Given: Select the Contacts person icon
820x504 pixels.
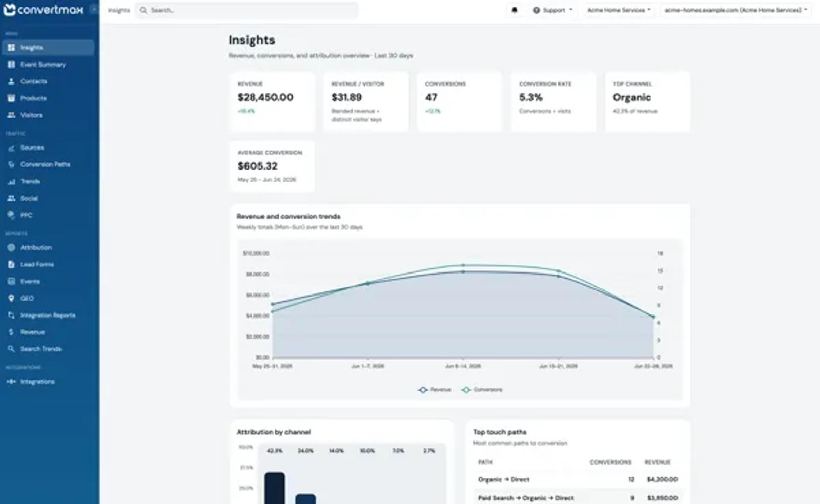Looking at the screenshot, I should tap(11, 81).
